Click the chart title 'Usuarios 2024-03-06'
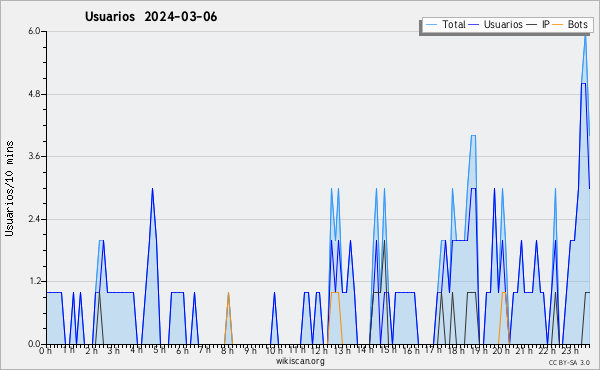The width and height of the screenshot is (600, 370). tap(151, 17)
